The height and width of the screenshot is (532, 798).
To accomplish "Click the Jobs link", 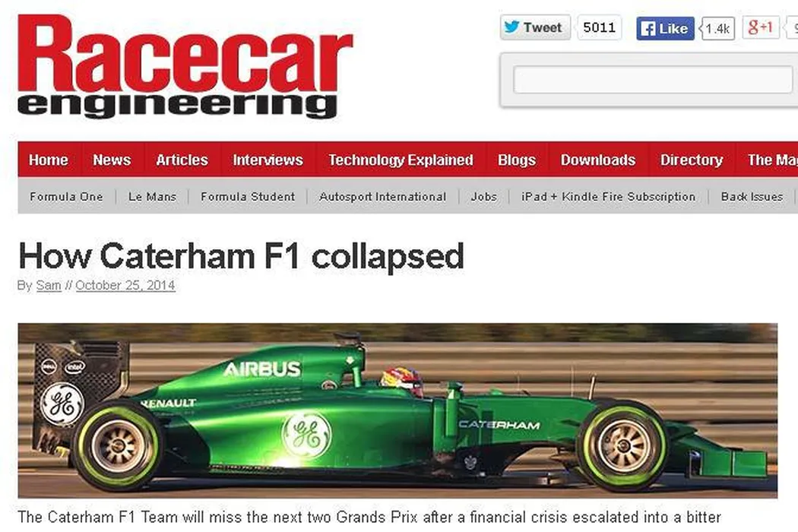I will coord(484,197).
